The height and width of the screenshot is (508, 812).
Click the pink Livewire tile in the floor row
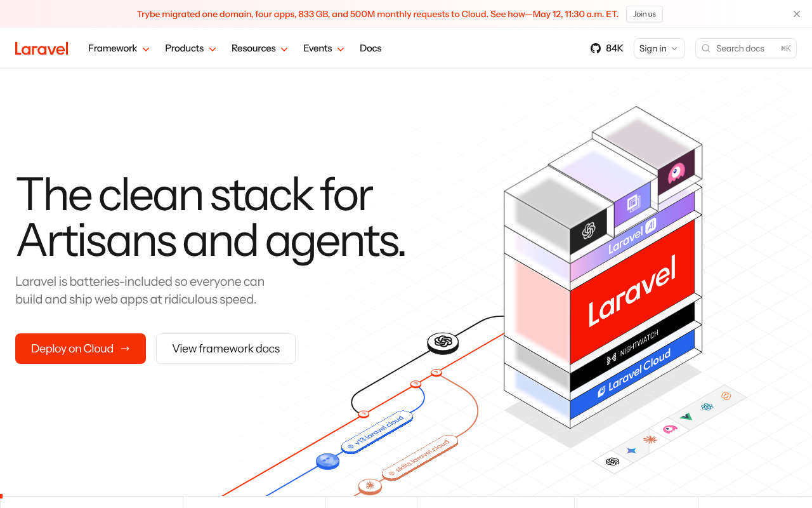tap(670, 429)
